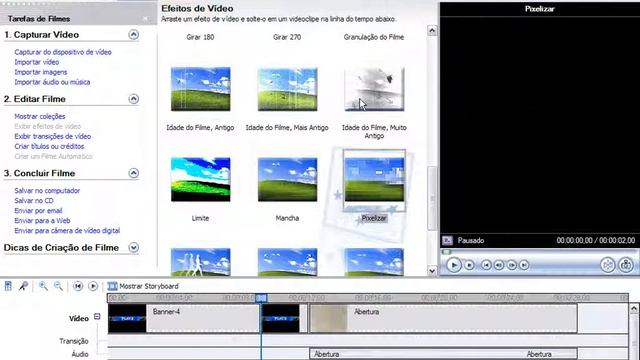Select the short clip after Banner-4
This screenshot has width=640, height=360.
coord(284,318)
